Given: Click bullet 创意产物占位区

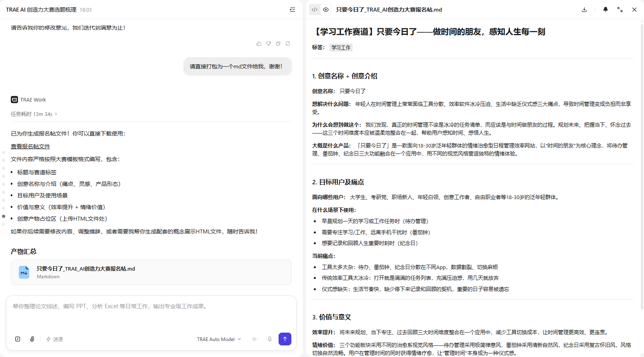Looking at the screenshot, I should tap(62, 219).
